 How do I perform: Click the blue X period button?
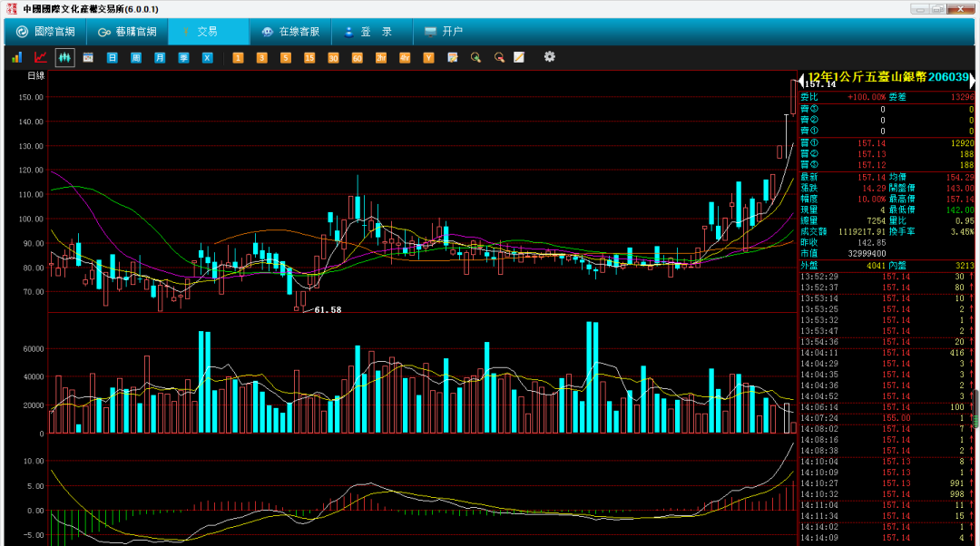coord(208,57)
